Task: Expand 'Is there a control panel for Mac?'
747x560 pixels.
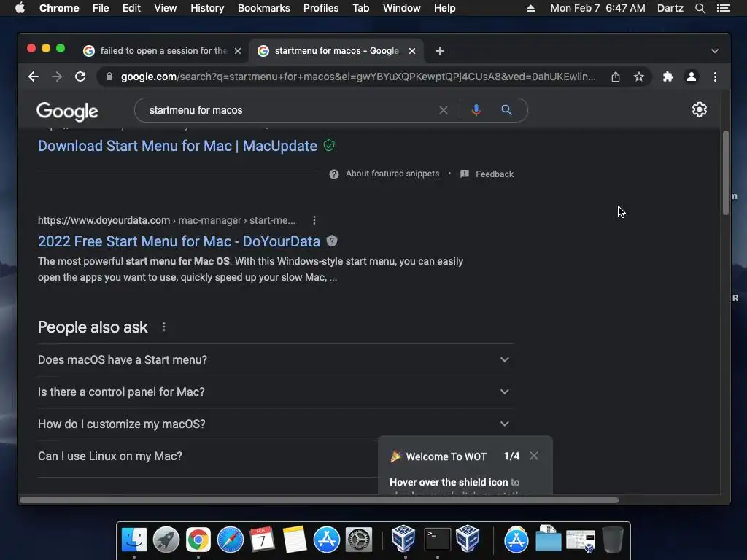Action: (275, 392)
